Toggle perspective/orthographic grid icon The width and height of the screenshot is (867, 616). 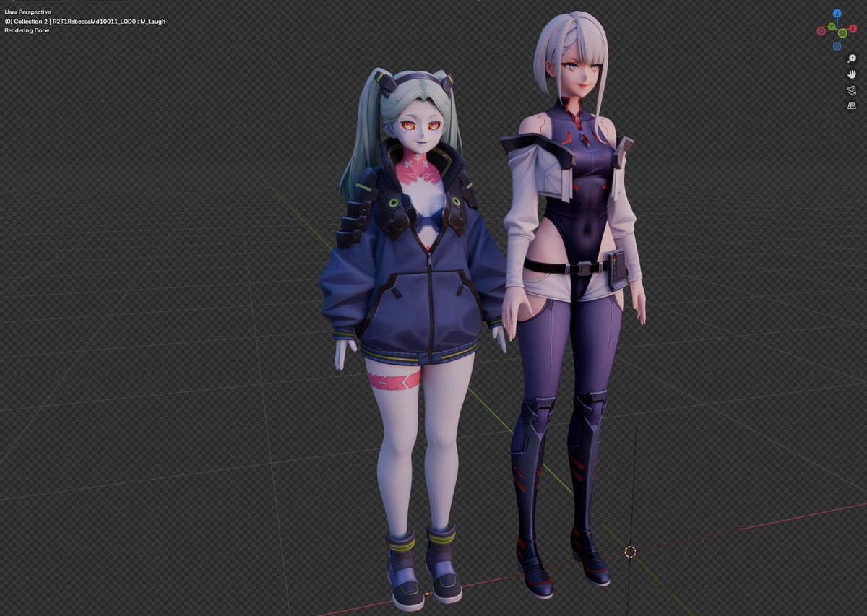(852, 106)
